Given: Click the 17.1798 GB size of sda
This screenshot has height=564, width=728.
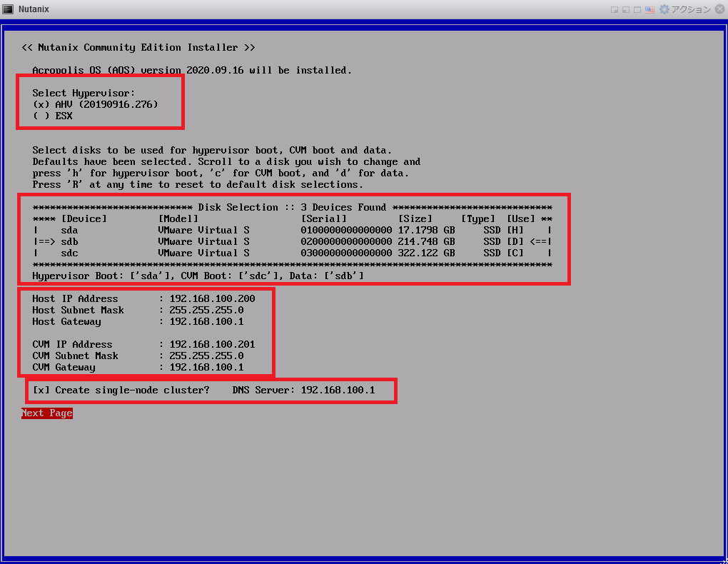Looking at the screenshot, I should (x=426, y=231).
